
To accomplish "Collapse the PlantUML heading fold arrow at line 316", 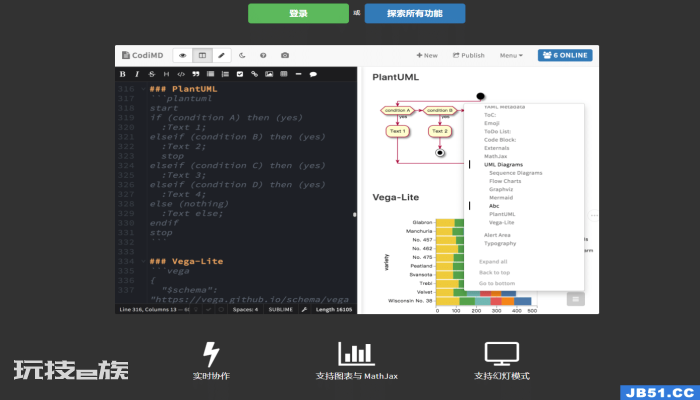I will [x=143, y=89].
